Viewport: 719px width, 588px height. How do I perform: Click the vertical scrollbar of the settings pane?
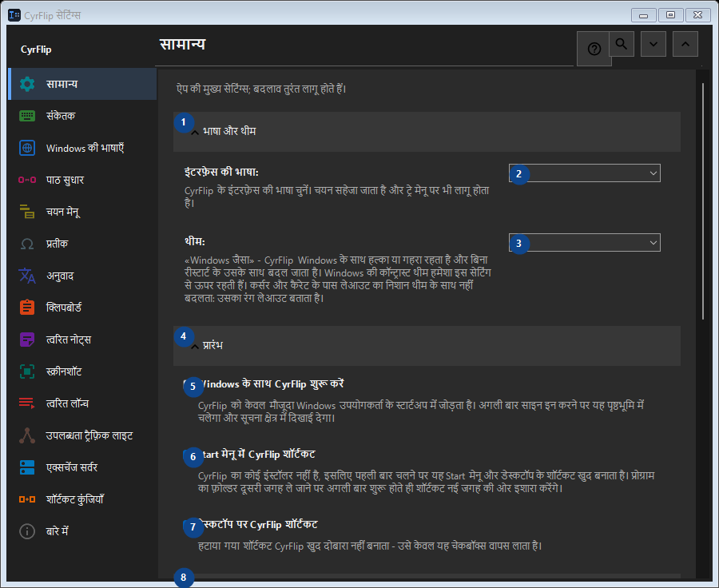(x=703, y=201)
